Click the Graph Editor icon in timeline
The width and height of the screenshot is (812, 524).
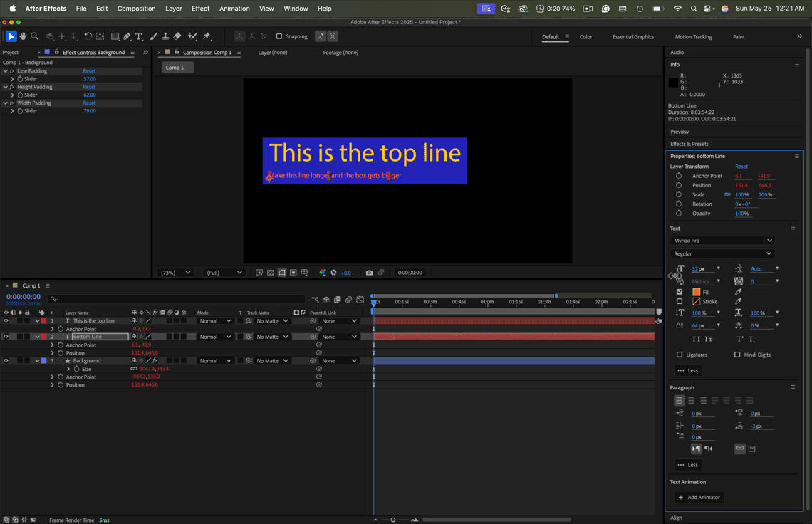[x=360, y=299]
